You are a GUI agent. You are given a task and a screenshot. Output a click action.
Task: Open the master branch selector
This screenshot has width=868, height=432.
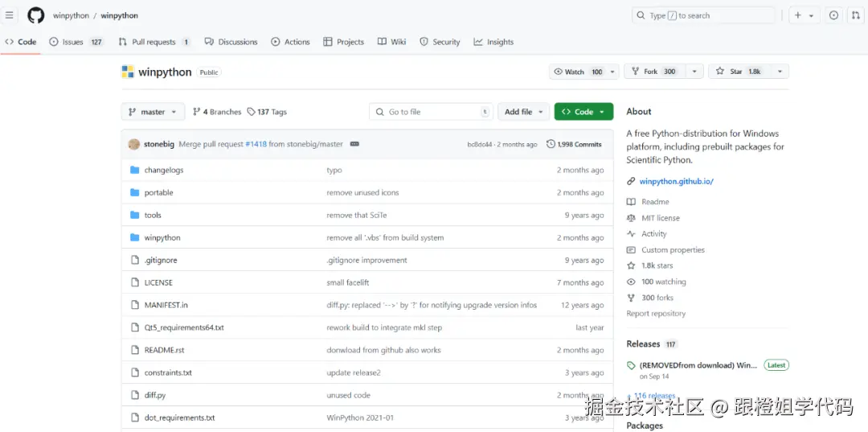point(153,111)
